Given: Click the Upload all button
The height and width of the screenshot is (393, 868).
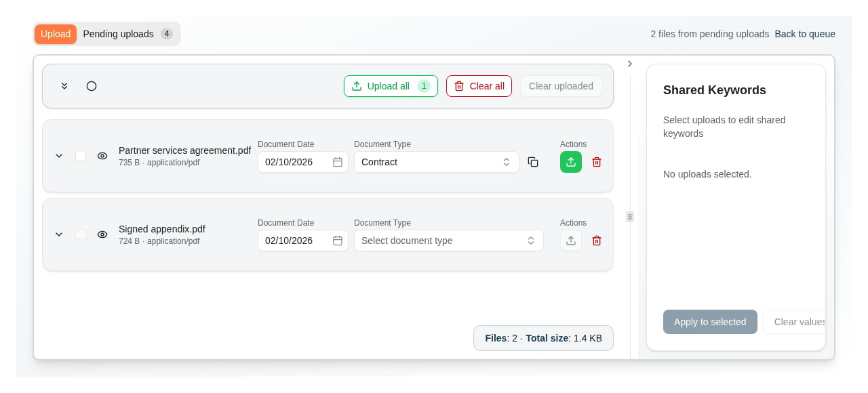Looking at the screenshot, I should coord(391,86).
